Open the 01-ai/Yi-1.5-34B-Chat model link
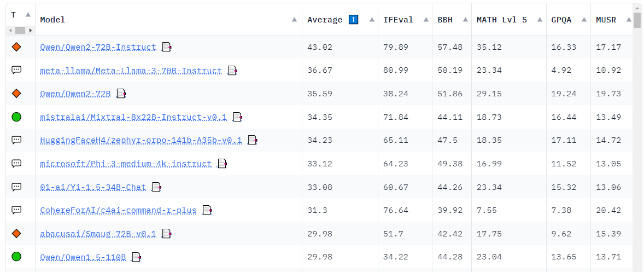 point(93,187)
